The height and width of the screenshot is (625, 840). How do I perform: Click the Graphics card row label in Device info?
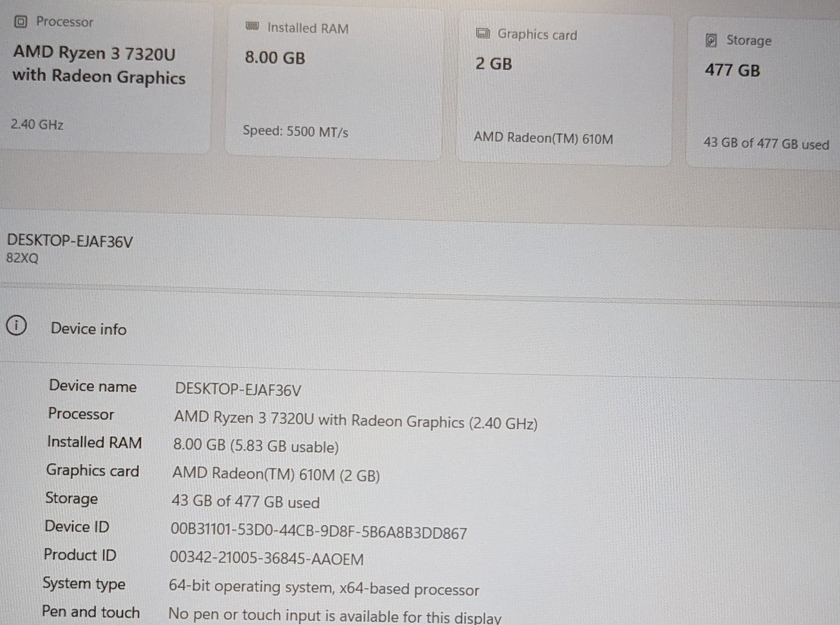[x=92, y=471]
